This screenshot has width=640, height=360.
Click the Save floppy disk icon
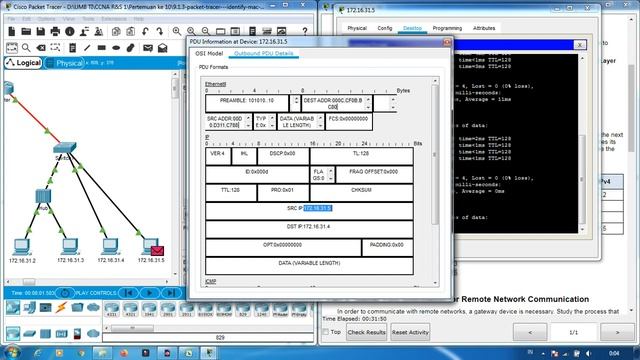[x=40, y=31]
